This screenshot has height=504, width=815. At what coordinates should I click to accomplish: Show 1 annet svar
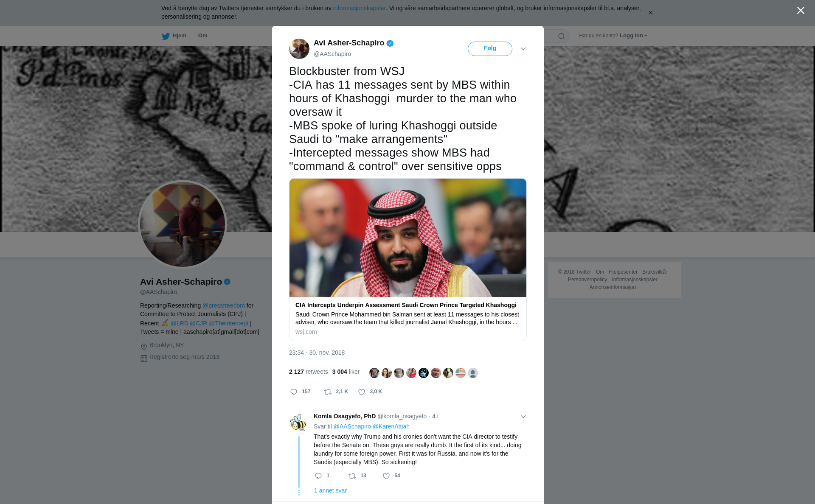pos(330,490)
